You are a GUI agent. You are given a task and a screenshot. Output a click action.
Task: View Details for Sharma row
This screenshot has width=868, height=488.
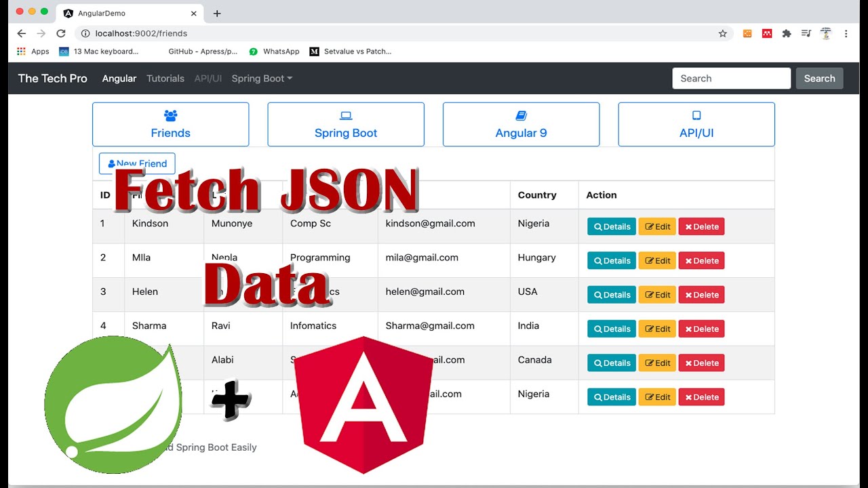coord(612,329)
